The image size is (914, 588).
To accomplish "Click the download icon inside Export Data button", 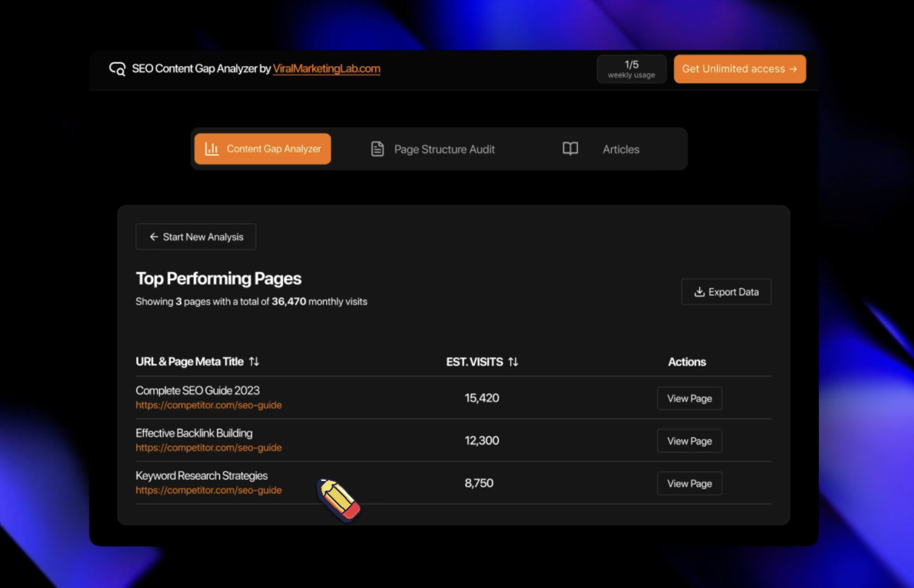I will (699, 292).
